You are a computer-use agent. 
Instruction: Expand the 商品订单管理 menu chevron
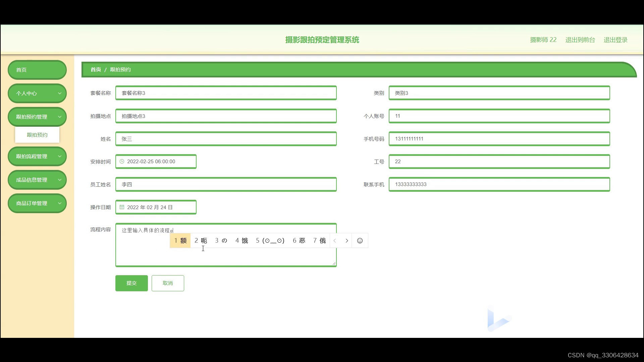60,203
